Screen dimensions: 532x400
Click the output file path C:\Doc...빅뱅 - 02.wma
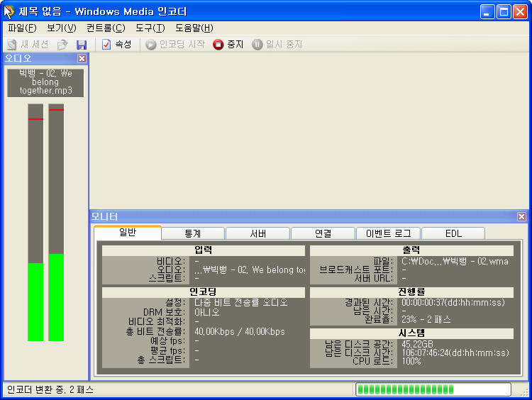click(455, 262)
